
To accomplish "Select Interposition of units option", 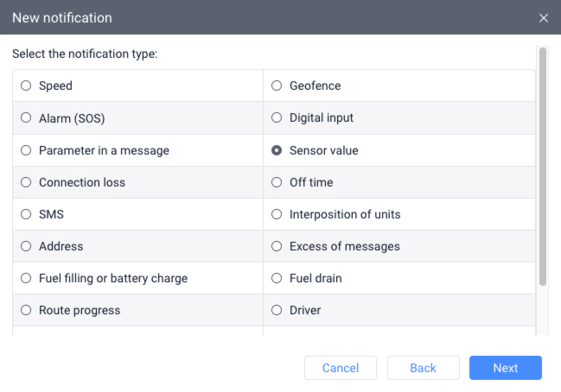I will pos(277,214).
